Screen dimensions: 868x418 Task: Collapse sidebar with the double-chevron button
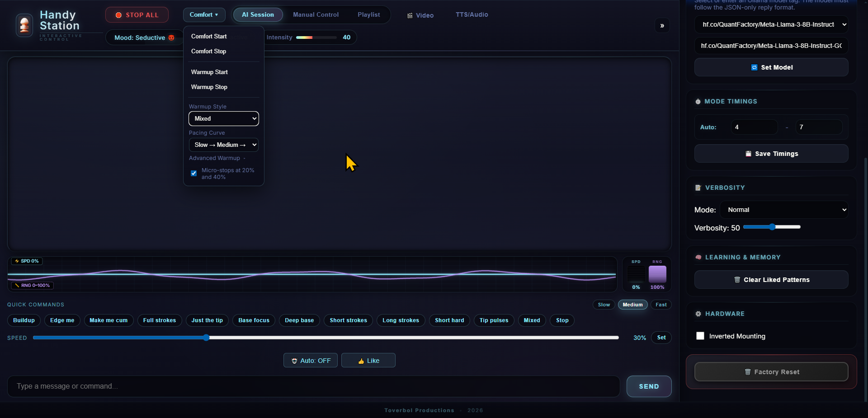pyautogui.click(x=662, y=25)
